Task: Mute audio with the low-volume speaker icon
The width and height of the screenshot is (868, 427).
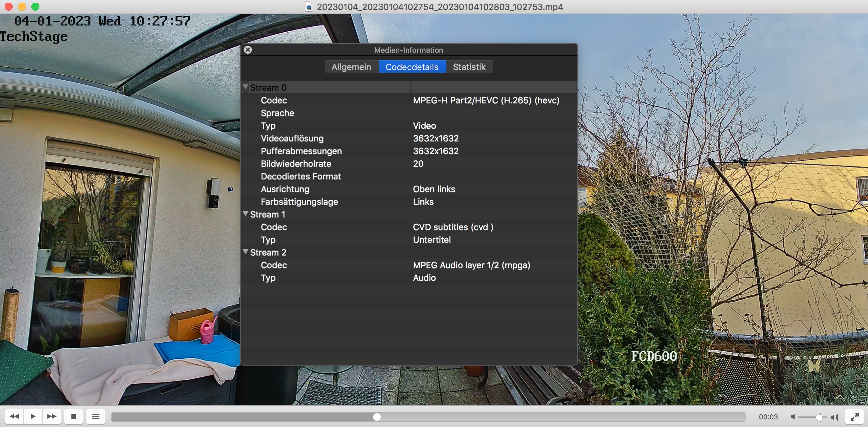Action: tap(793, 417)
